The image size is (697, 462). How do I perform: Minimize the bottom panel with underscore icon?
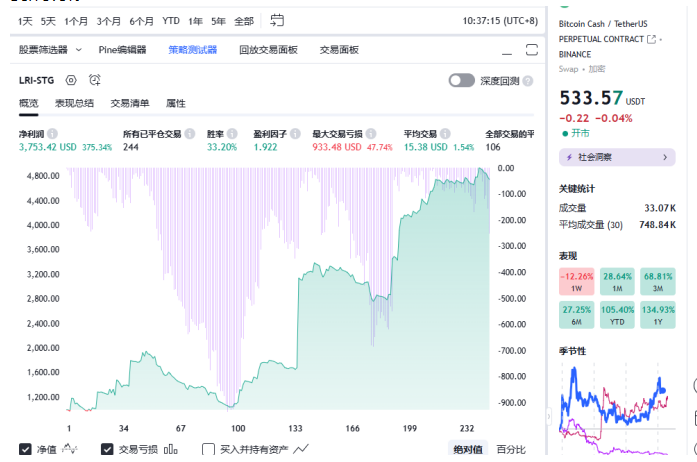coord(503,49)
